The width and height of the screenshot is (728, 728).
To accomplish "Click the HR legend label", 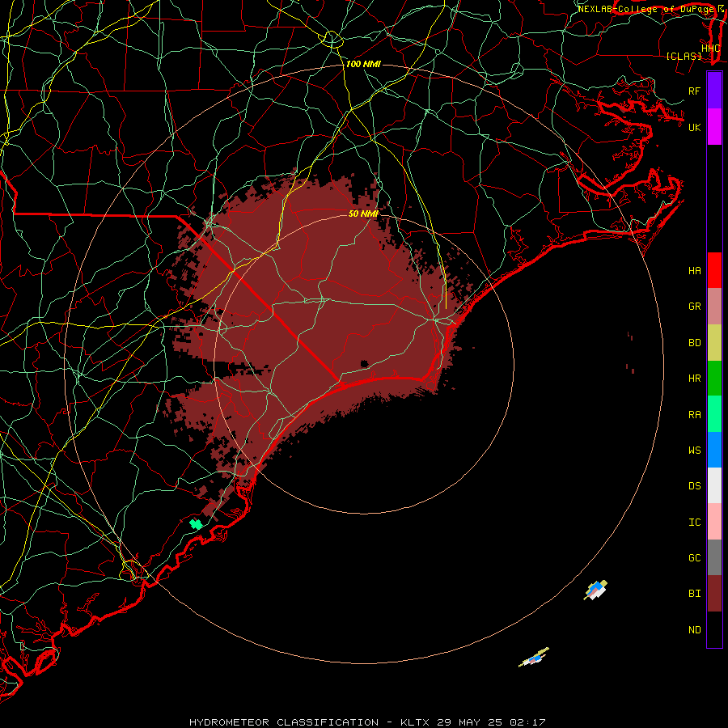I will point(694,379).
